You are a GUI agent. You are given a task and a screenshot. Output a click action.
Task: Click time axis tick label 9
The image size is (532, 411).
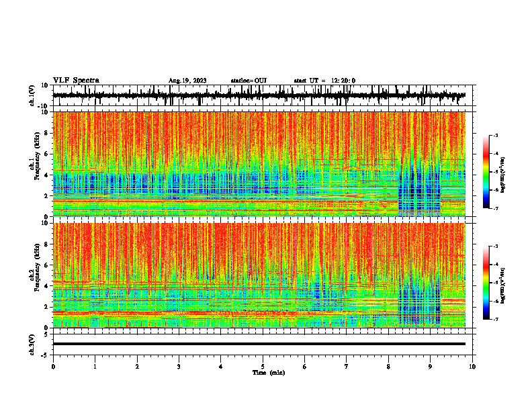(430, 367)
